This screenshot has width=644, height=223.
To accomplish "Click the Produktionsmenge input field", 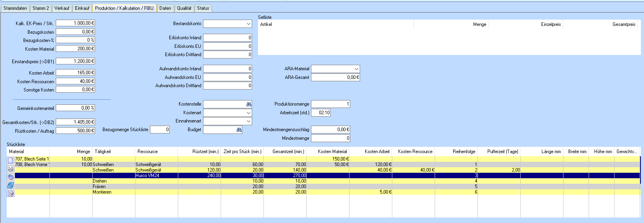I will pos(330,104).
